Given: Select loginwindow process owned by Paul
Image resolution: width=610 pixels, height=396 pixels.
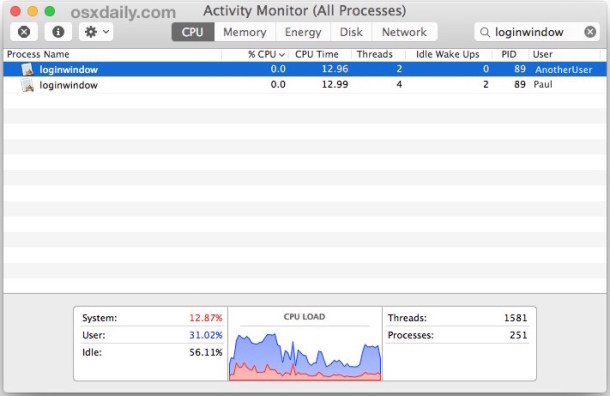Looking at the screenshot, I should pyautogui.click(x=305, y=84).
